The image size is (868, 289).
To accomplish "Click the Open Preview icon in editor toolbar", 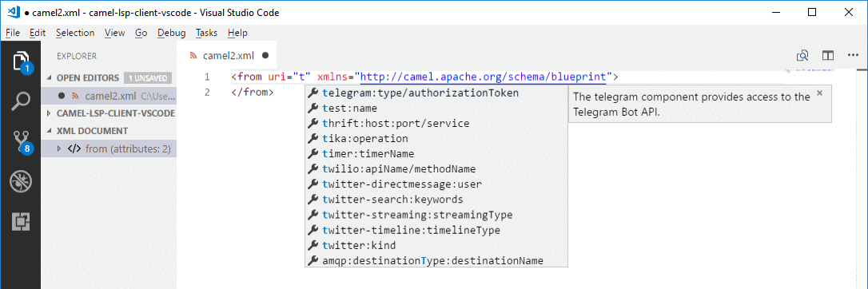I will (x=802, y=55).
